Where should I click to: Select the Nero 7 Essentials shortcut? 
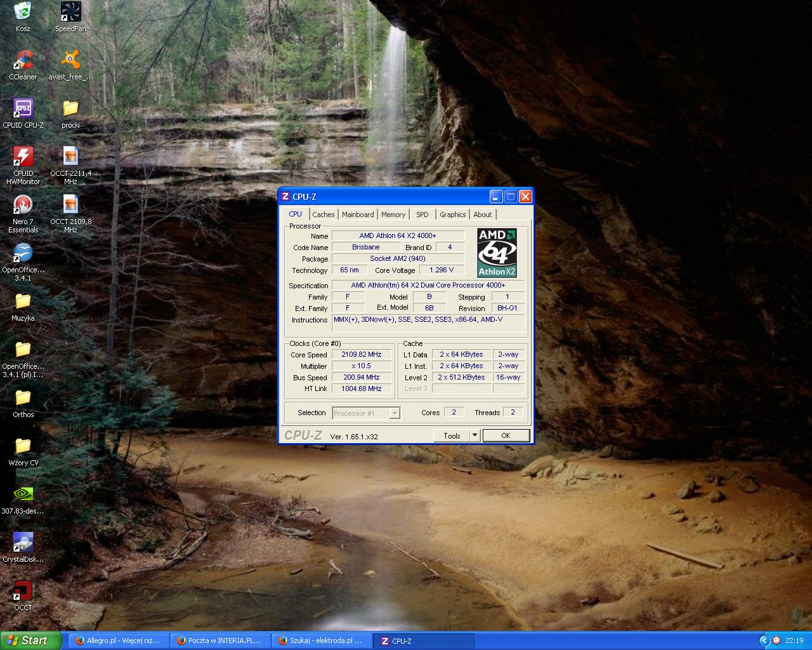tap(23, 204)
